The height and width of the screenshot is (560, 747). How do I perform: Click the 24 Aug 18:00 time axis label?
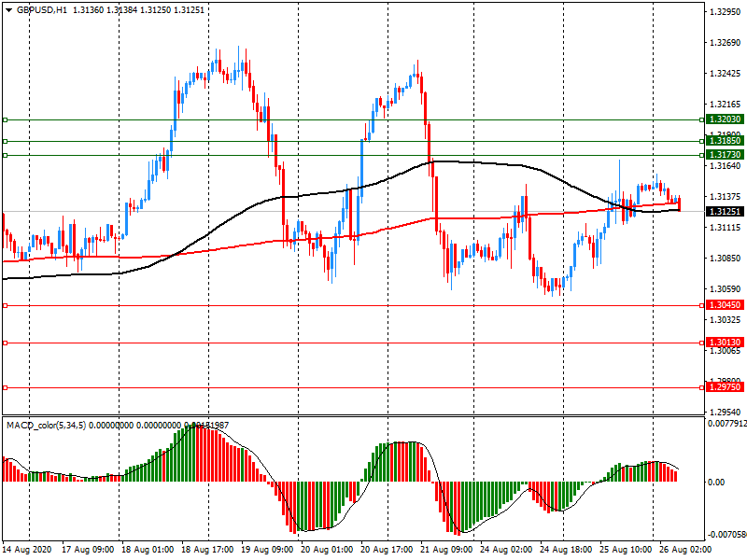pyautogui.click(x=566, y=550)
